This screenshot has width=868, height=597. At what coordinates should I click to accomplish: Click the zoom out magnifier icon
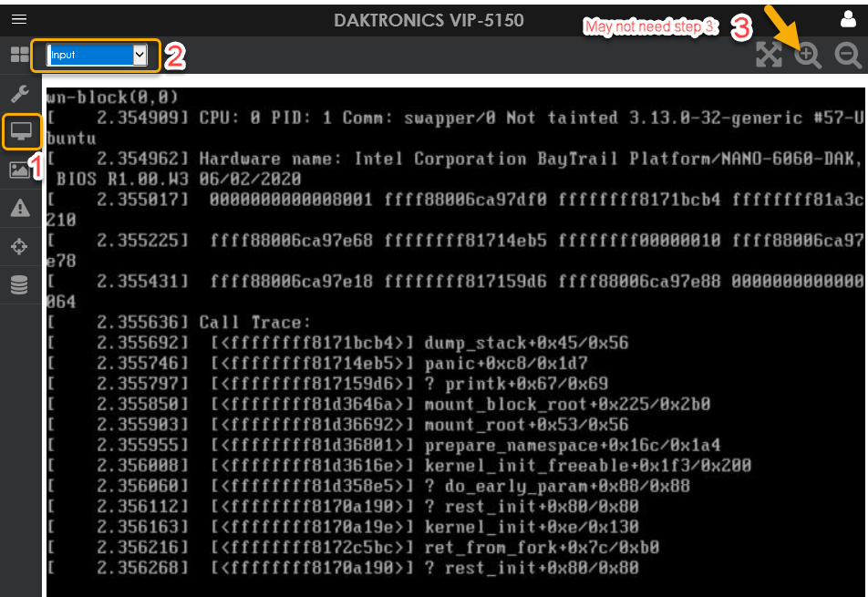[848, 56]
